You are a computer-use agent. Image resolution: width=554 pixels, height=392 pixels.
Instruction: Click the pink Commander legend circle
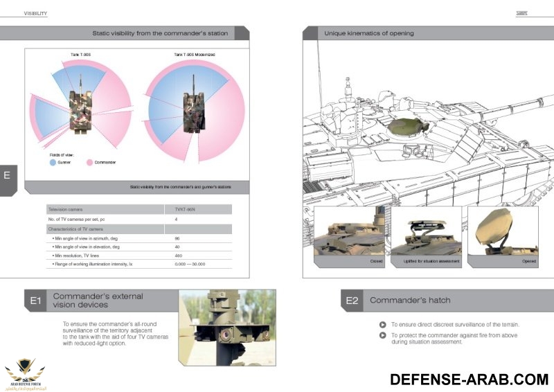coord(90,163)
